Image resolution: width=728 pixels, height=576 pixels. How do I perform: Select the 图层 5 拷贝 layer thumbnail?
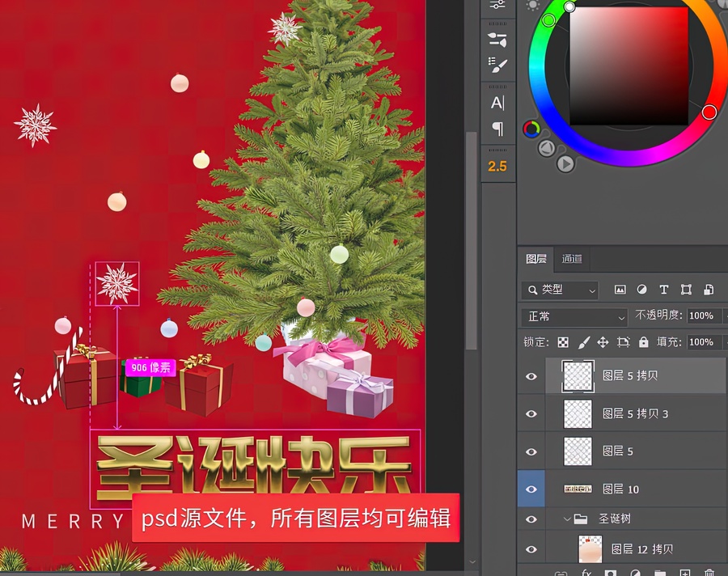pyautogui.click(x=578, y=376)
